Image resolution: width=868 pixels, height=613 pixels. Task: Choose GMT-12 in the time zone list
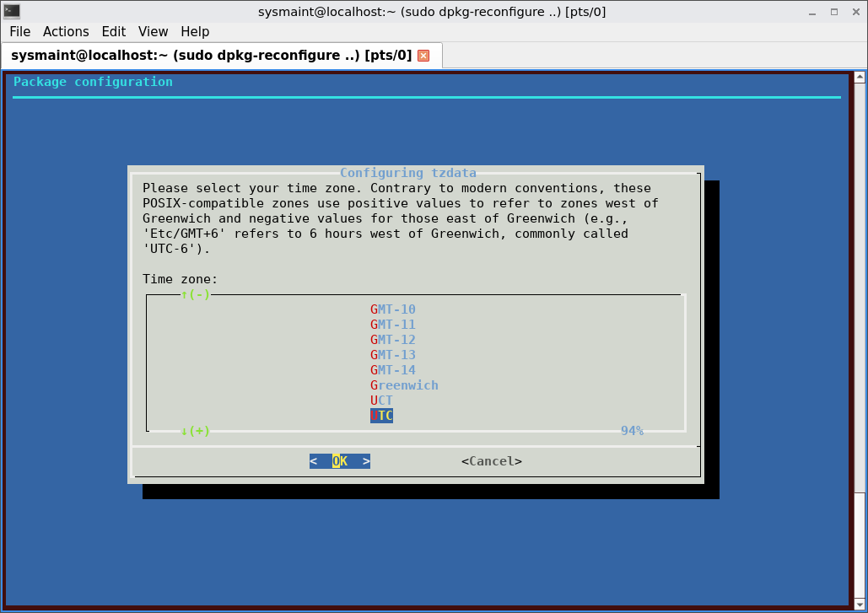(393, 340)
